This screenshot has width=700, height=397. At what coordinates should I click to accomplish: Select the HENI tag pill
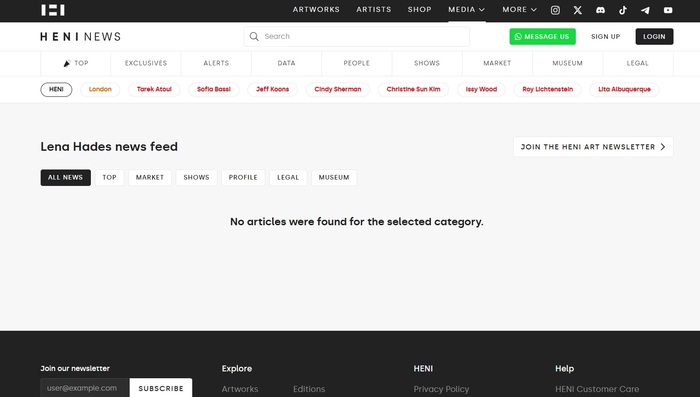tap(56, 89)
